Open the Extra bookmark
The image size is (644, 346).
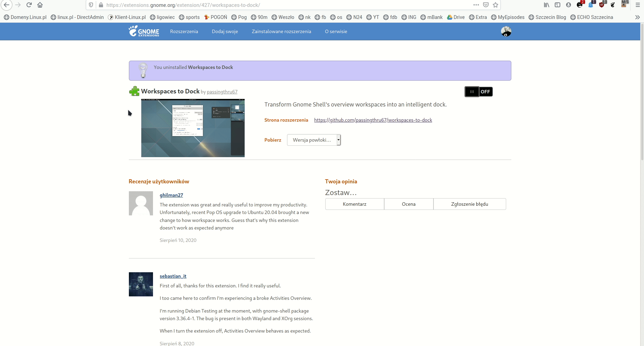point(478,17)
